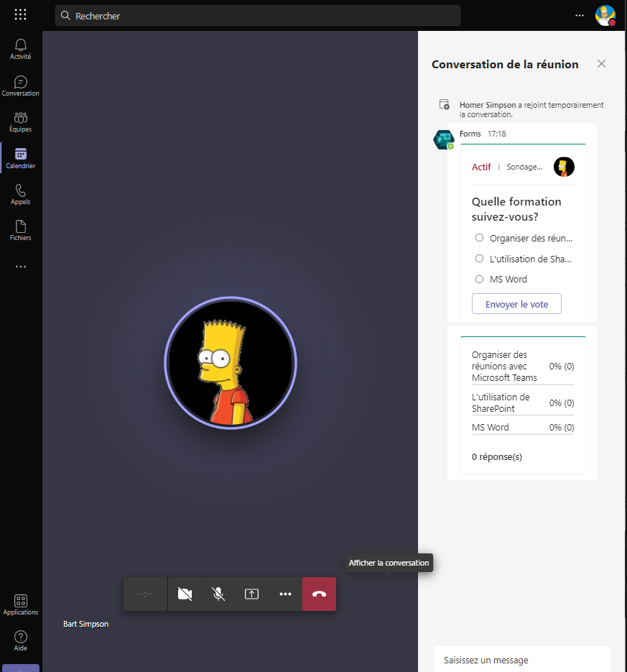The height and width of the screenshot is (672, 627).
Task: Open the Aide help menu
Action: click(x=21, y=641)
